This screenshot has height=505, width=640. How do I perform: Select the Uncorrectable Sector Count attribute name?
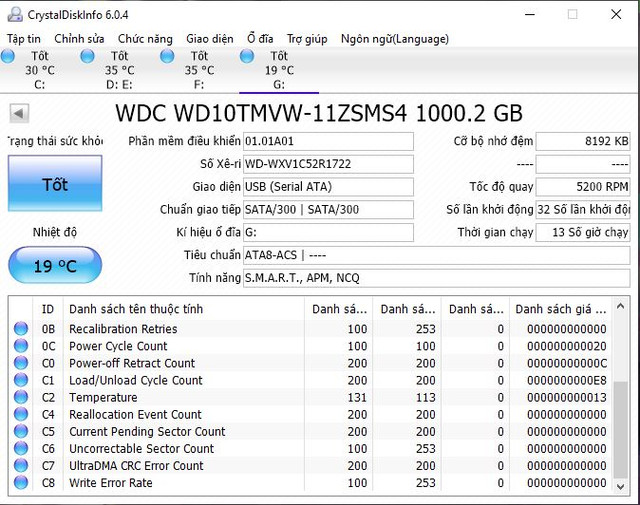pos(142,449)
